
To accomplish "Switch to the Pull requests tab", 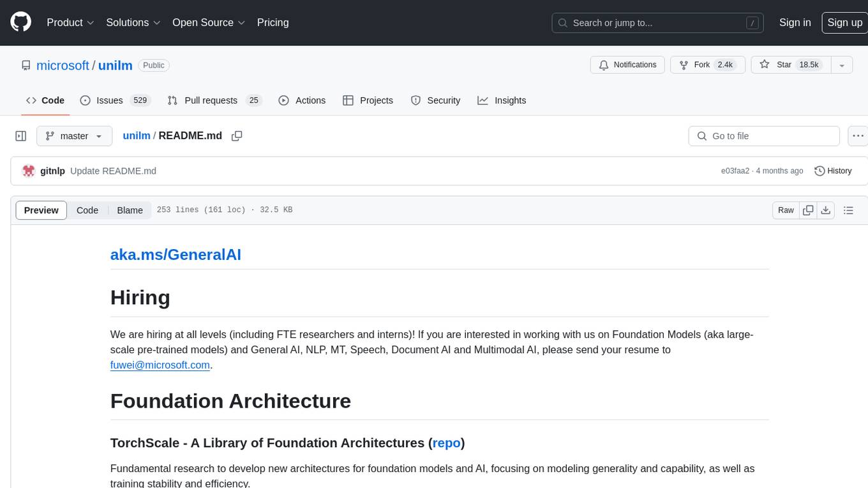I will point(214,100).
